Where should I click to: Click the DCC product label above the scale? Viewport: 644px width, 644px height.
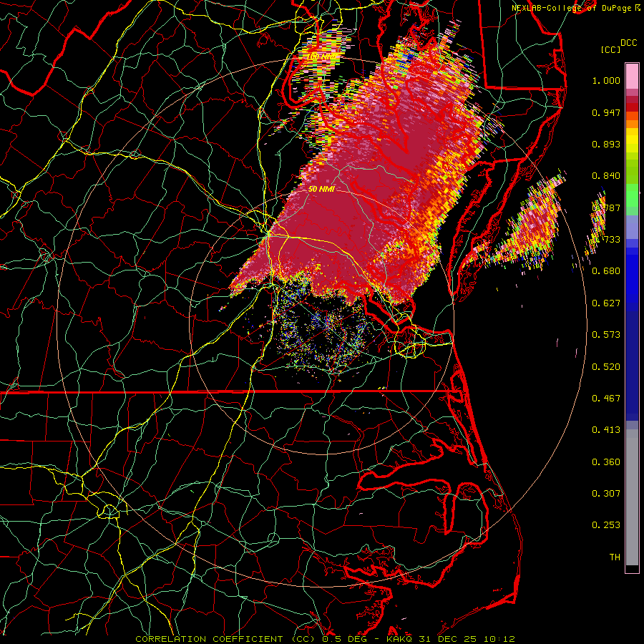click(628, 43)
